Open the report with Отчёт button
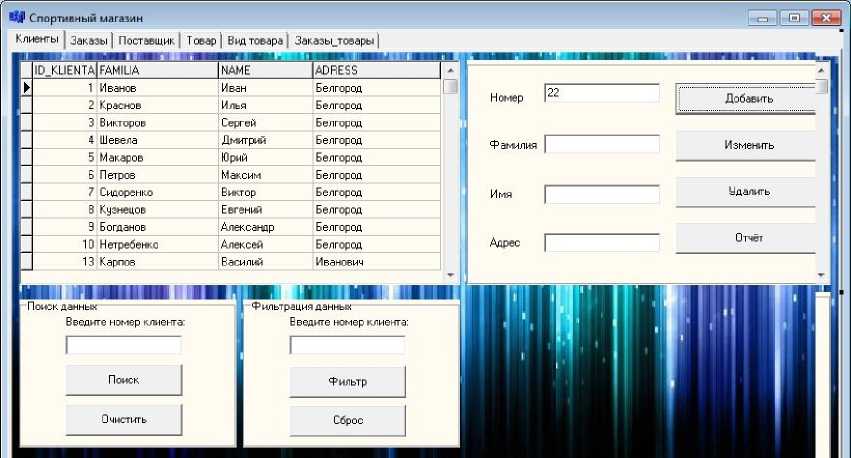 click(748, 238)
